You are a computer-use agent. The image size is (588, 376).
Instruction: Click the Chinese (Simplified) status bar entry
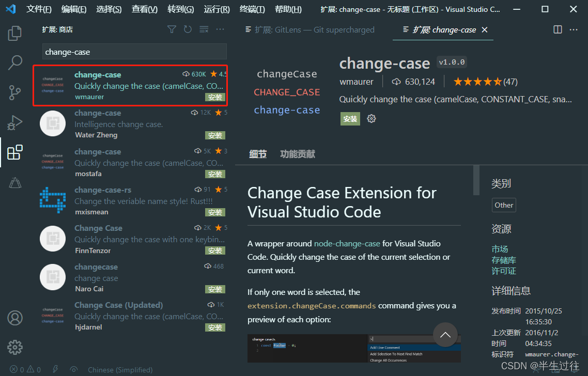click(120, 370)
